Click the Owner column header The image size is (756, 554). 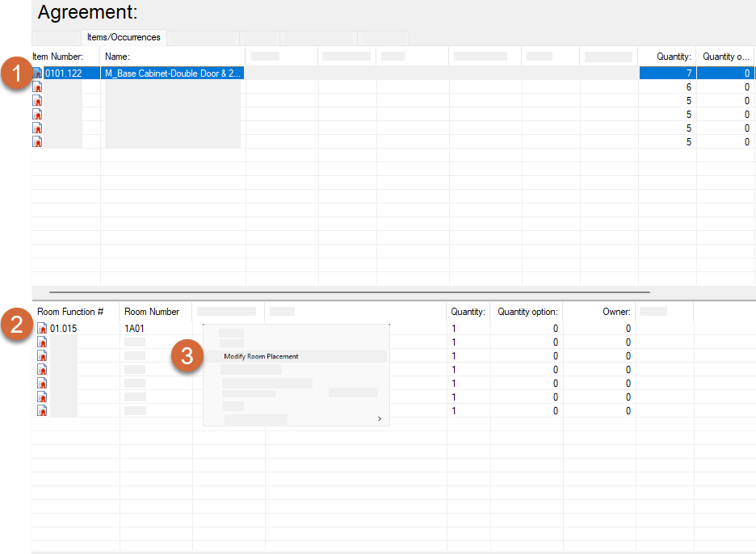point(616,312)
